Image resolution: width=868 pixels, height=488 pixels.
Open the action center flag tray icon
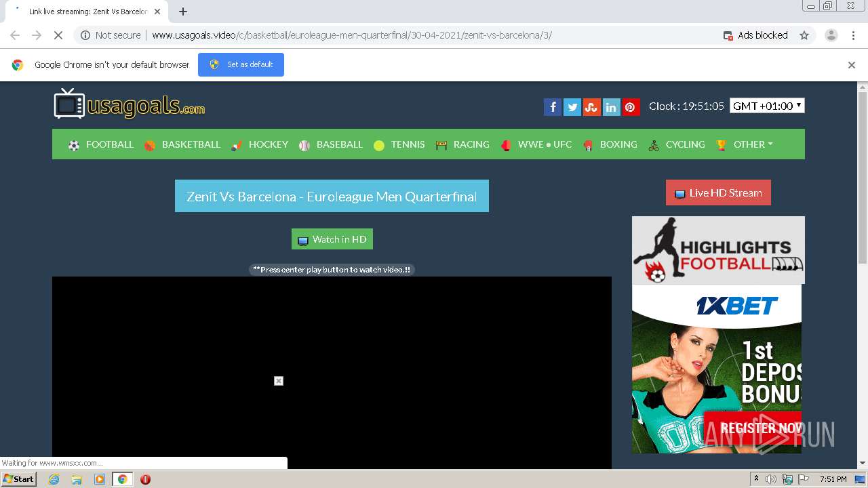click(804, 479)
